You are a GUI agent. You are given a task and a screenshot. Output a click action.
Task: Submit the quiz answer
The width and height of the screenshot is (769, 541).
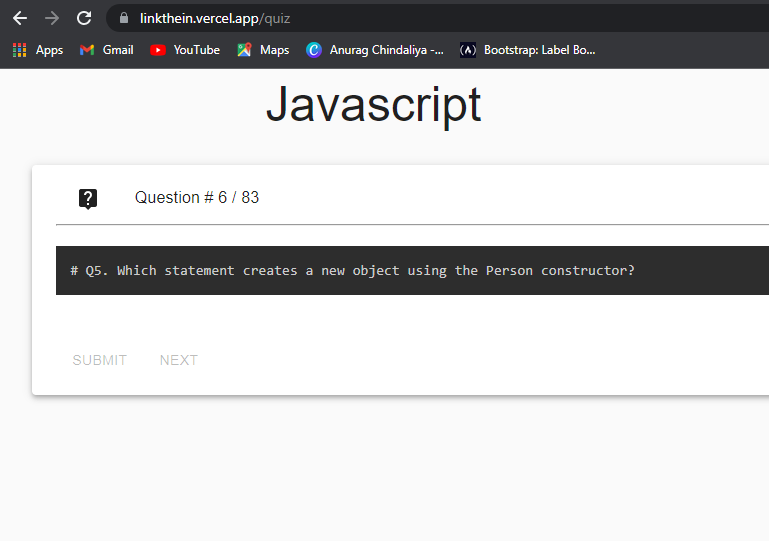(100, 360)
